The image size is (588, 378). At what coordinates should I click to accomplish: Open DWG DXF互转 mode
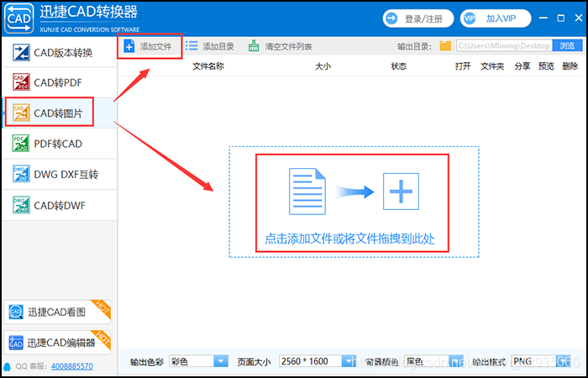point(60,175)
